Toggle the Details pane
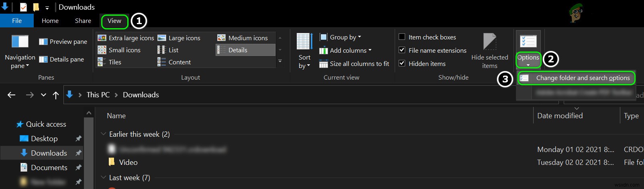The height and width of the screenshot is (189, 644). [x=61, y=59]
